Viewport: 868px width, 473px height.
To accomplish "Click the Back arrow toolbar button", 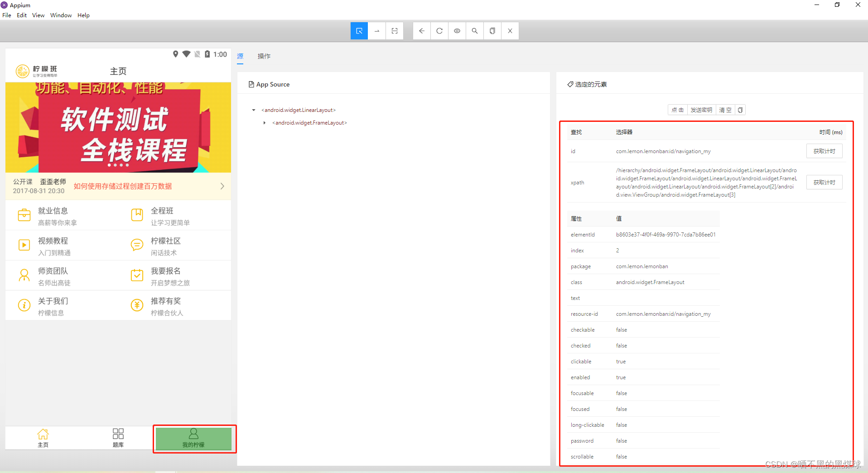I will 422,31.
